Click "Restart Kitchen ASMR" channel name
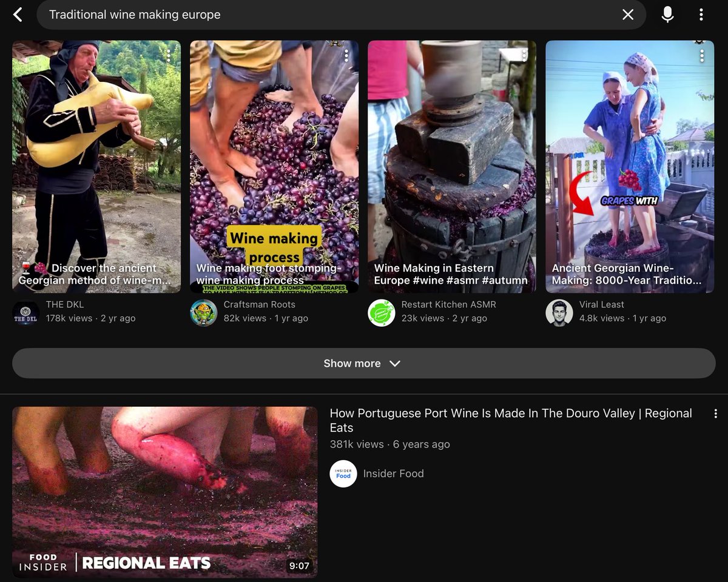728x582 pixels. pyautogui.click(x=449, y=304)
